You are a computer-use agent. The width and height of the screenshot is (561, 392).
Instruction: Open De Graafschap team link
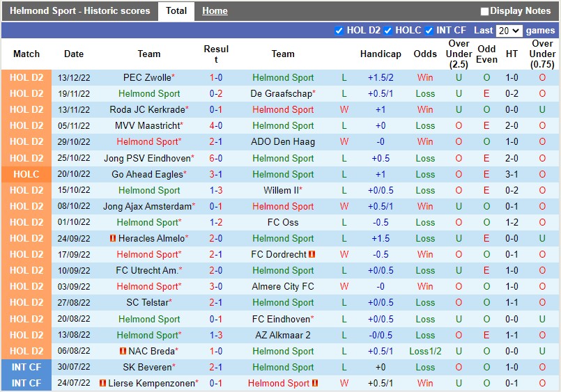tap(282, 93)
